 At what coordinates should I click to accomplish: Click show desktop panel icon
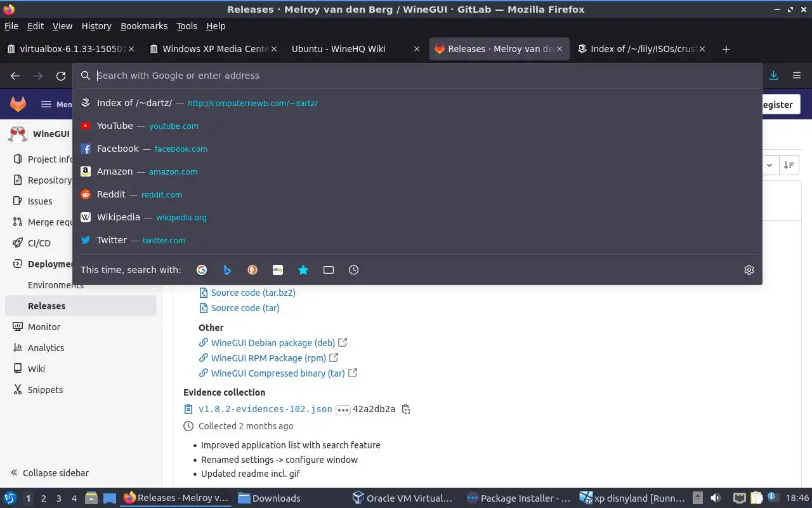pyautogui.click(x=109, y=498)
